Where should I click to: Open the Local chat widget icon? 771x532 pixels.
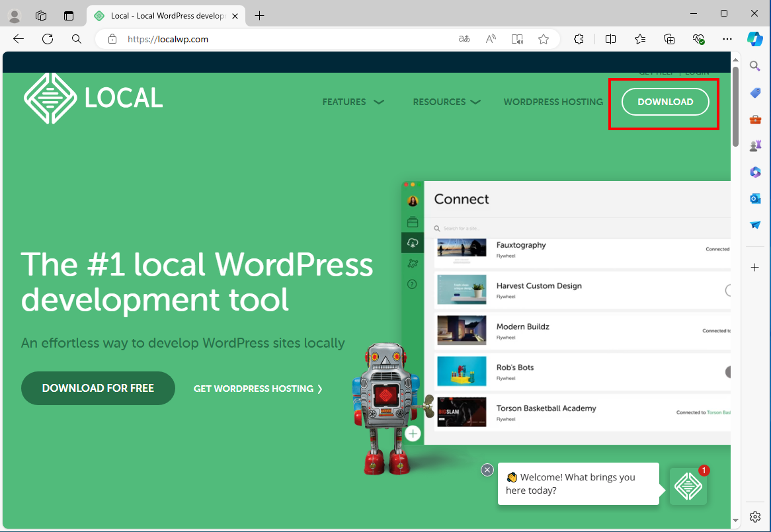click(x=688, y=486)
